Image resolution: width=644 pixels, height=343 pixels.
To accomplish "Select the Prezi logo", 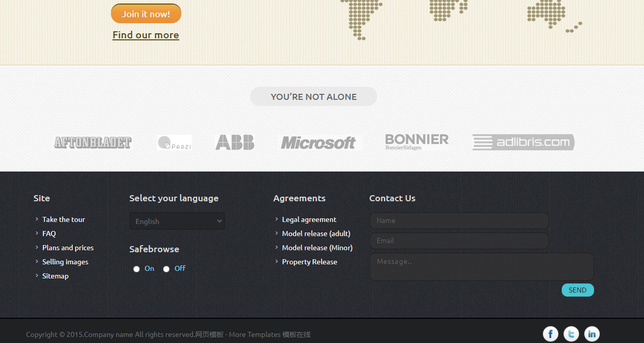I will [x=174, y=143].
